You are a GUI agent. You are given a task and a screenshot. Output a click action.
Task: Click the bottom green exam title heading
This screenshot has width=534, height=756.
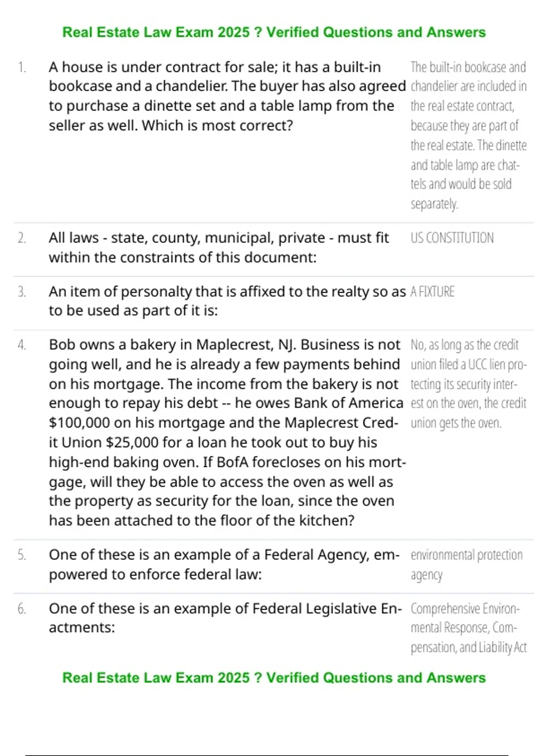(x=274, y=678)
